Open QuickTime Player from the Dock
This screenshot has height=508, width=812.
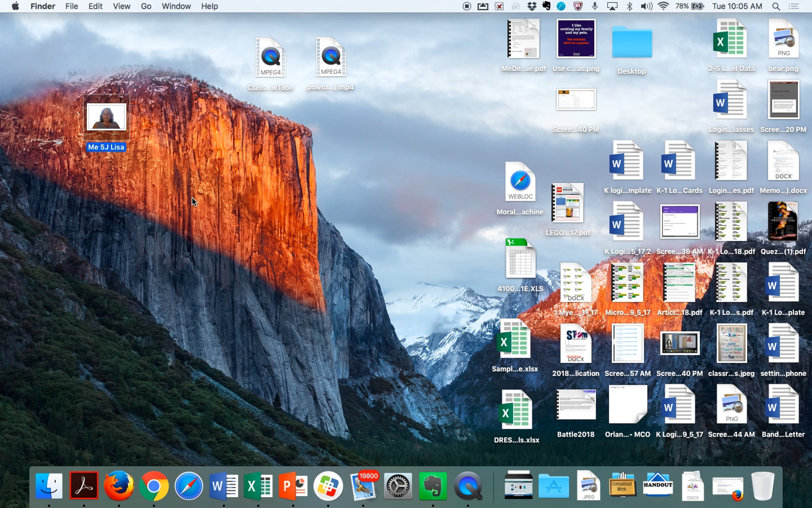pyautogui.click(x=468, y=486)
